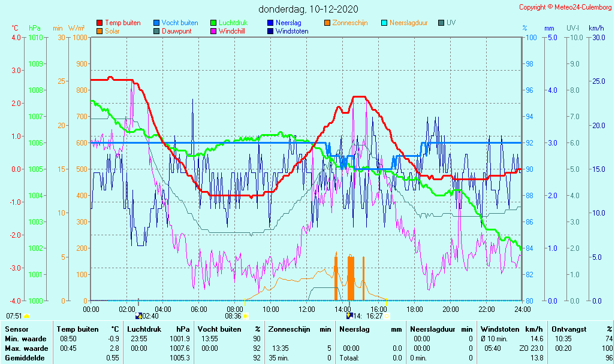615x364 pixels.
Task: Click the Windstoten legend label
Action: click(x=292, y=31)
